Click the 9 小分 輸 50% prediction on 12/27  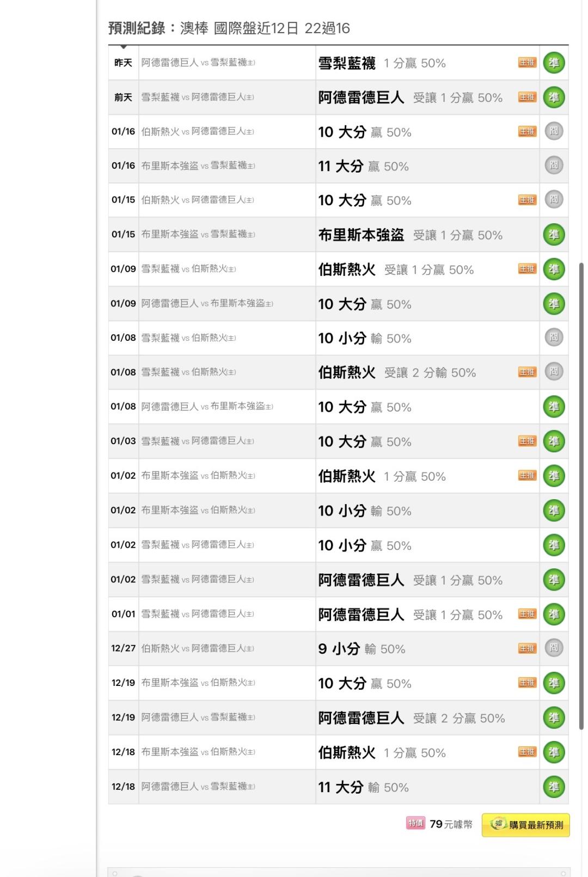[362, 649]
